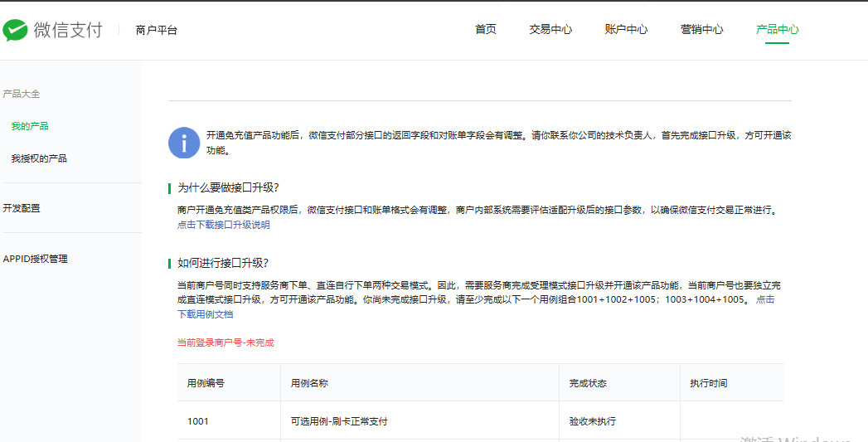
Task: Select 开发配置 in the sidebar
Action: pos(22,208)
